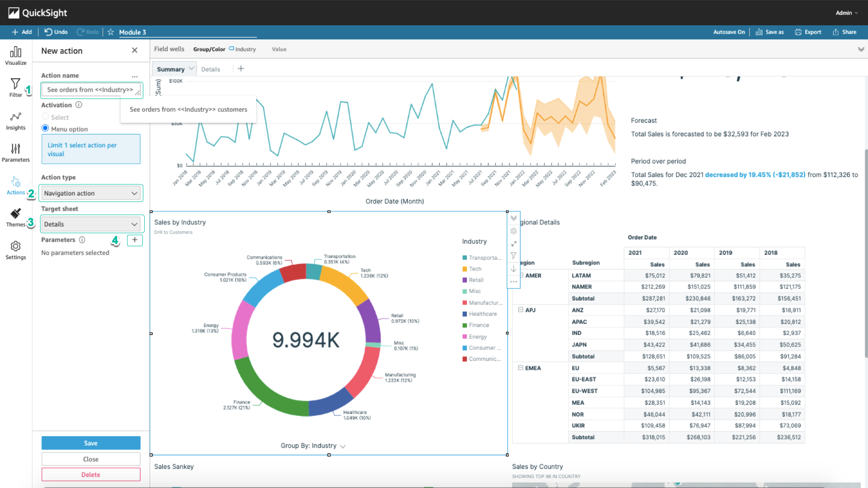Click the Energy legend item
This screenshot has height=488, width=868.
coord(475,337)
